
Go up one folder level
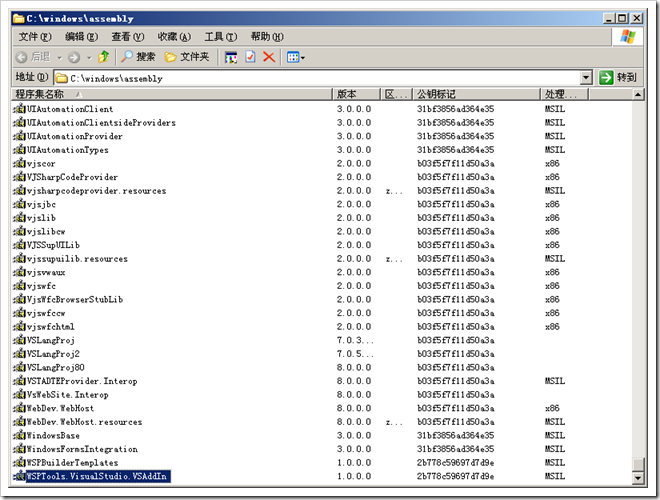click(x=104, y=56)
